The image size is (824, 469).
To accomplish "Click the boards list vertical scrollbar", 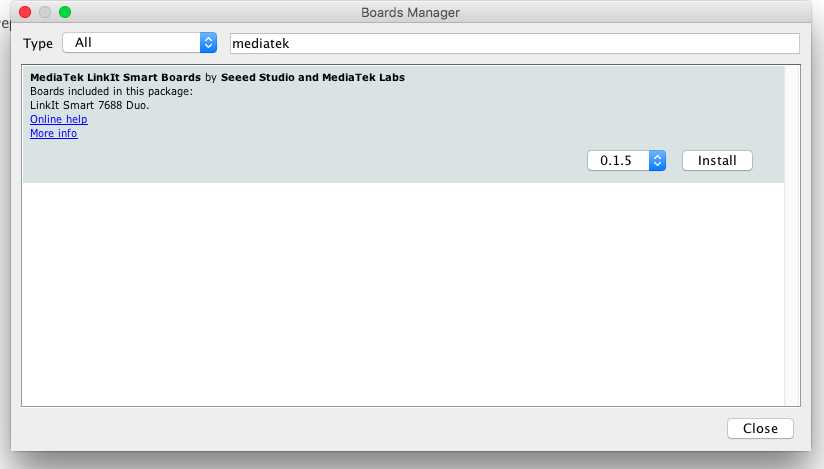I will (x=792, y=236).
